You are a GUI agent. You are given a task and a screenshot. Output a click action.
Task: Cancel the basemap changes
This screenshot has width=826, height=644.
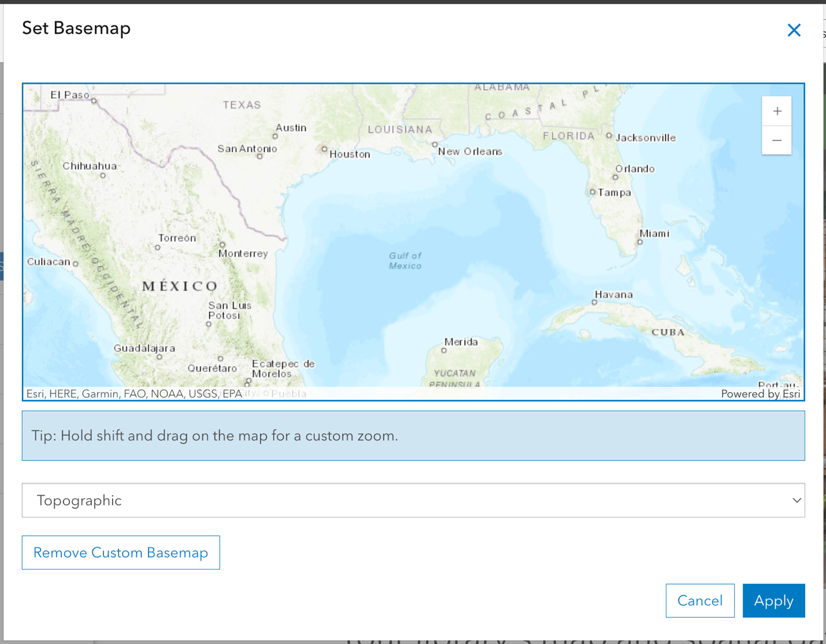click(x=700, y=601)
